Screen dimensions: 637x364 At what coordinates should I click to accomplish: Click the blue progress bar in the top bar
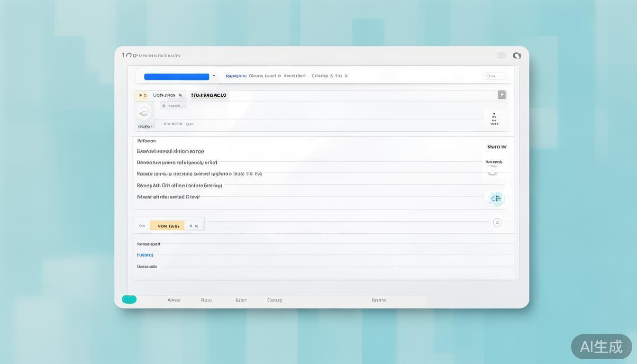(x=176, y=77)
